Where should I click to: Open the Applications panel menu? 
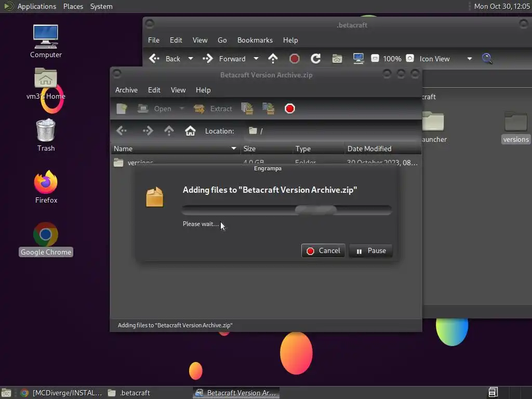click(37, 6)
